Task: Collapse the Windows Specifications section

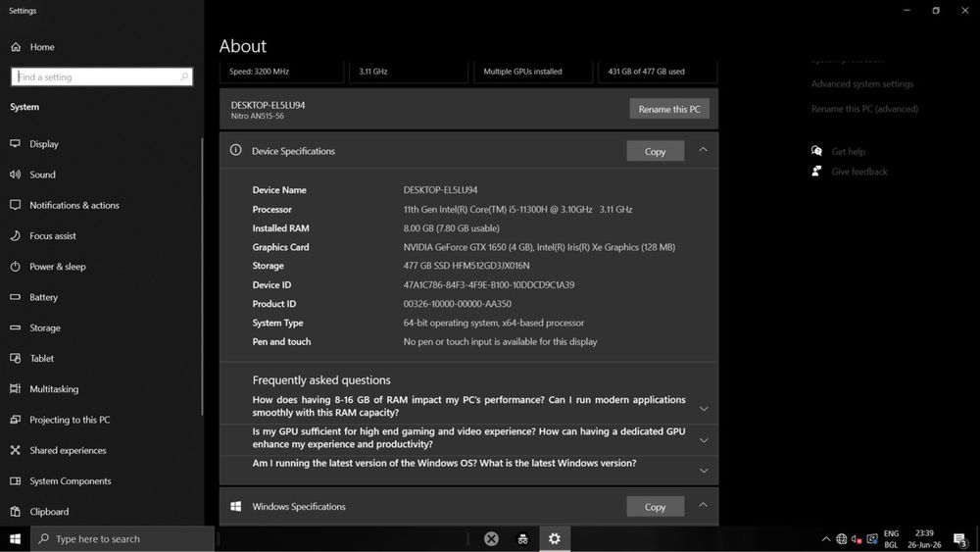Action: tap(703, 505)
